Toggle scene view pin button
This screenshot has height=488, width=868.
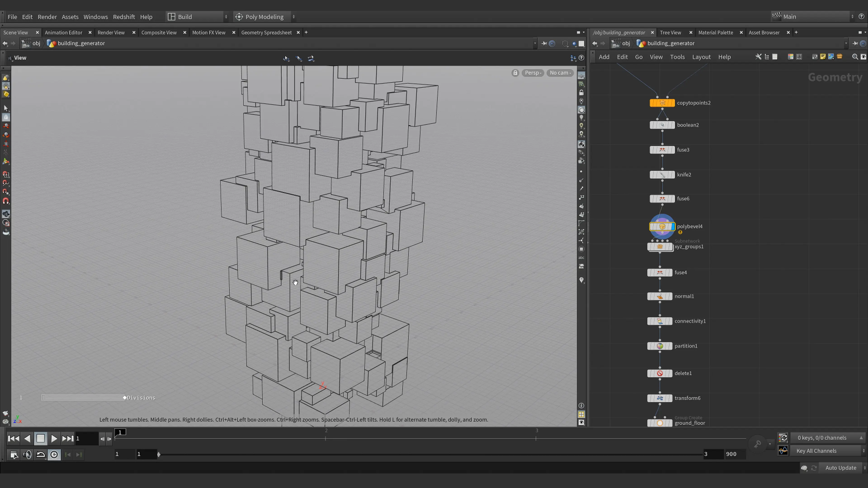point(544,43)
